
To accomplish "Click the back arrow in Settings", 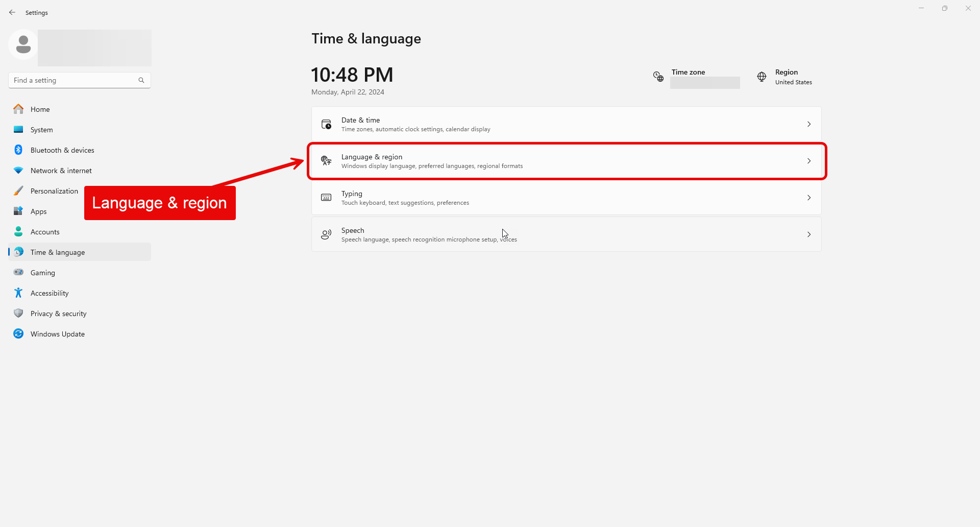I will point(12,12).
